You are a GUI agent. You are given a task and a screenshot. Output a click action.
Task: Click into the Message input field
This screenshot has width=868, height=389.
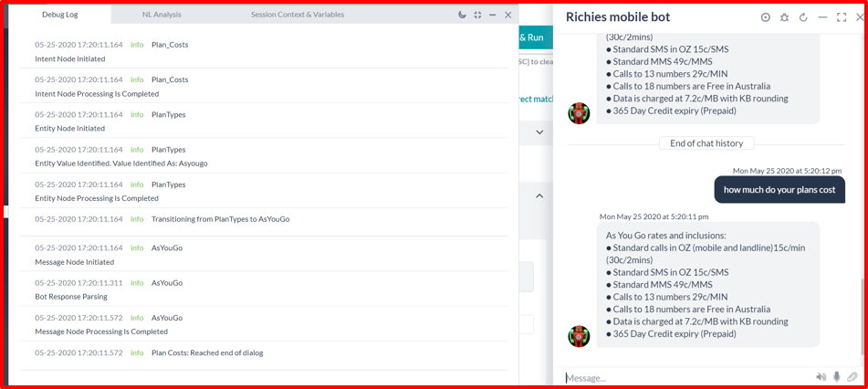686,377
